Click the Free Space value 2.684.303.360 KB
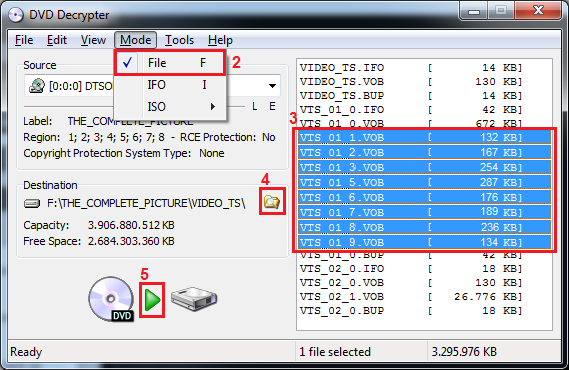 tap(131, 241)
